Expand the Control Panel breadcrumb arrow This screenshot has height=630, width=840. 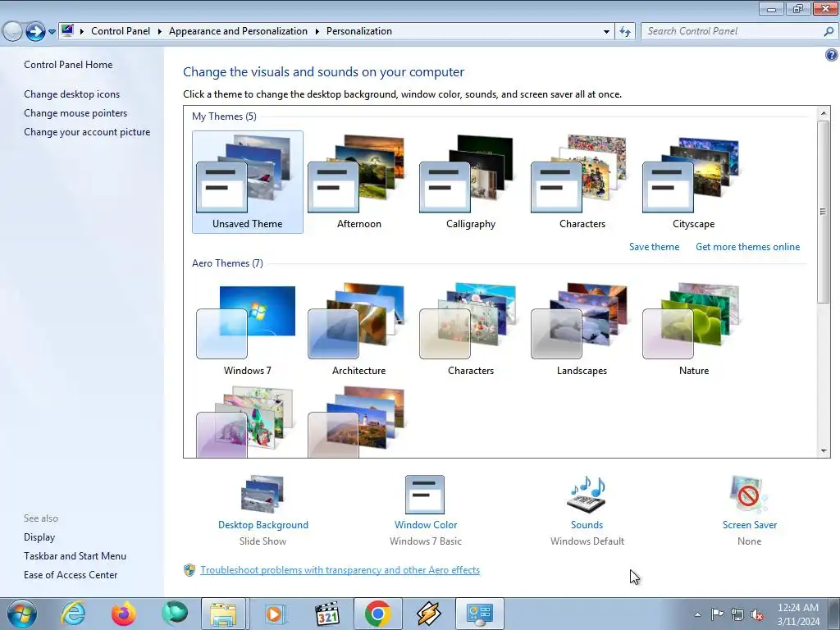pos(160,32)
